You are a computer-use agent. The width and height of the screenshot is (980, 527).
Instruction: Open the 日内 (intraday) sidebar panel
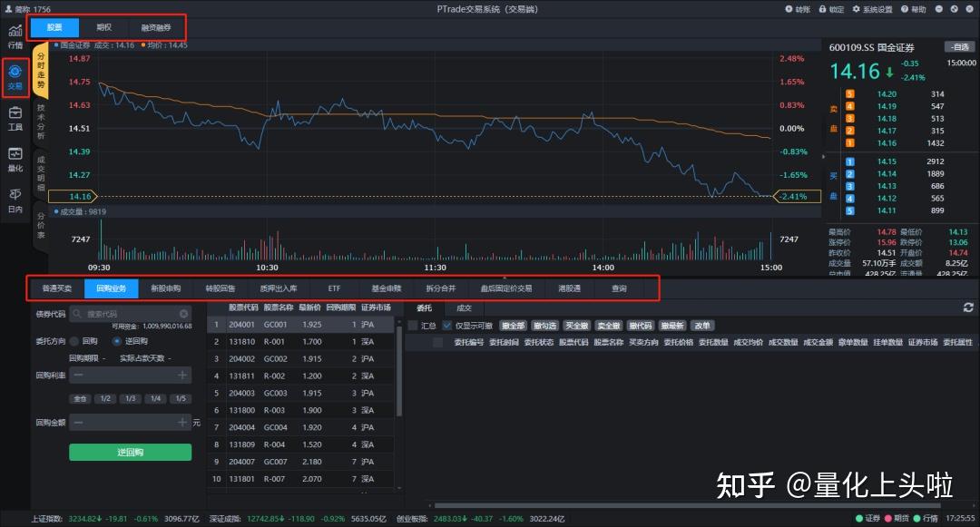14,198
